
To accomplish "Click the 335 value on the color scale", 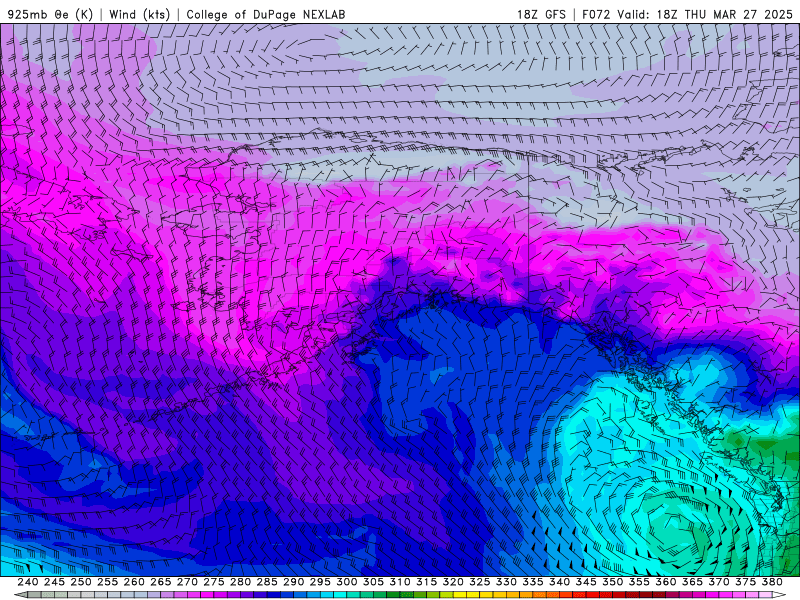I will [533, 582].
